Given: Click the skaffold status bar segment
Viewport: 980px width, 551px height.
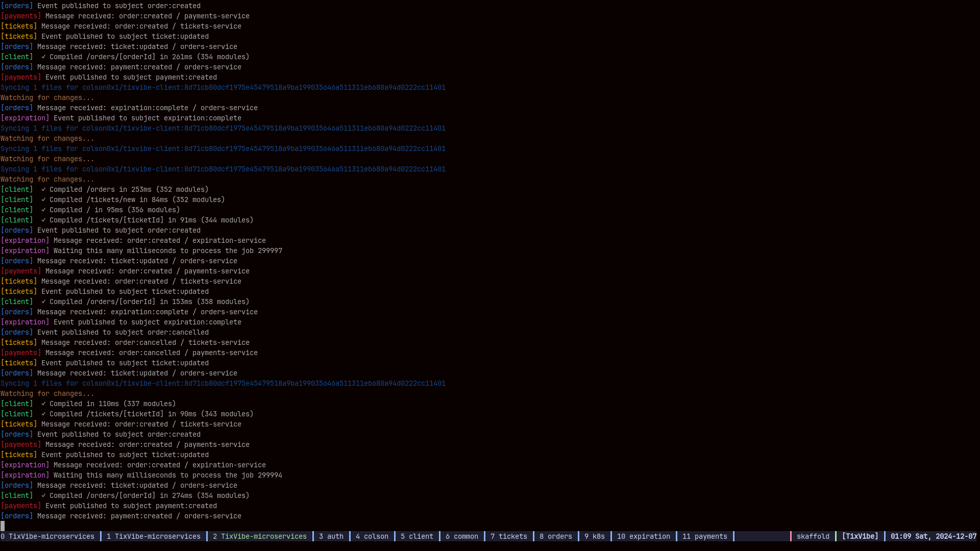Looking at the screenshot, I should [x=813, y=536].
